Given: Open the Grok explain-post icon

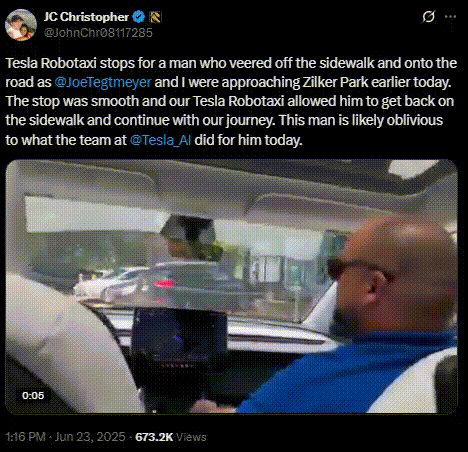Looking at the screenshot, I should [x=428, y=16].
